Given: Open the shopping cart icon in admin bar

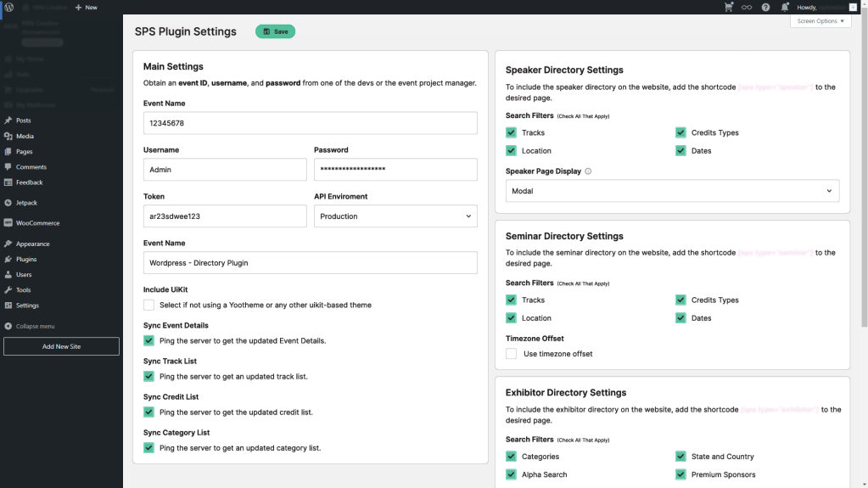Looking at the screenshot, I should (729, 7).
